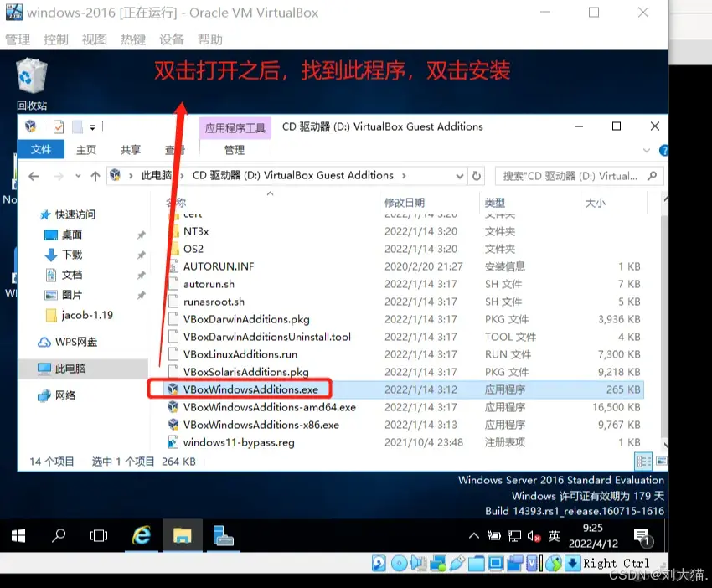Click the New Folder quick access toolbar icon
Viewport: 712px width, 588px height.
[78, 126]
